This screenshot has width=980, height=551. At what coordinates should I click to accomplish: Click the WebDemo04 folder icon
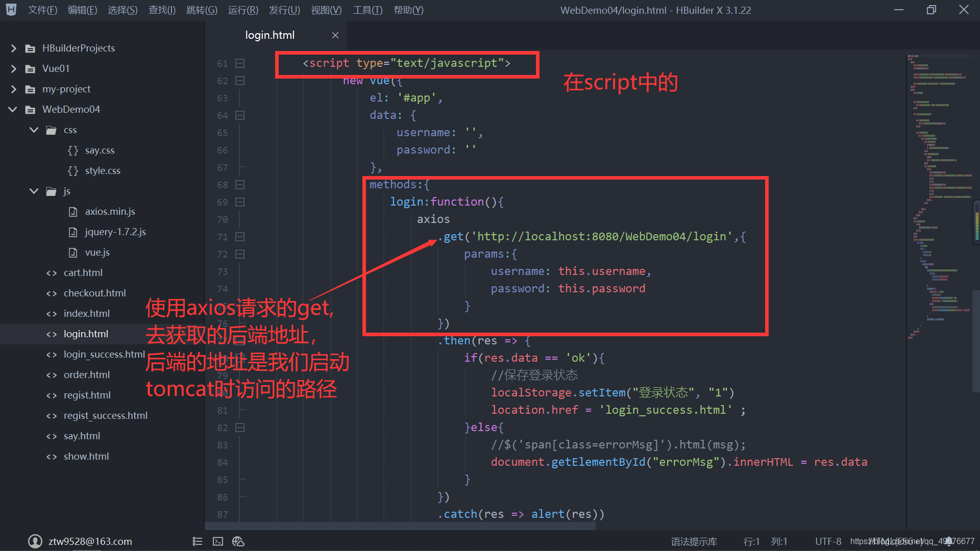(x=31, y=110)
